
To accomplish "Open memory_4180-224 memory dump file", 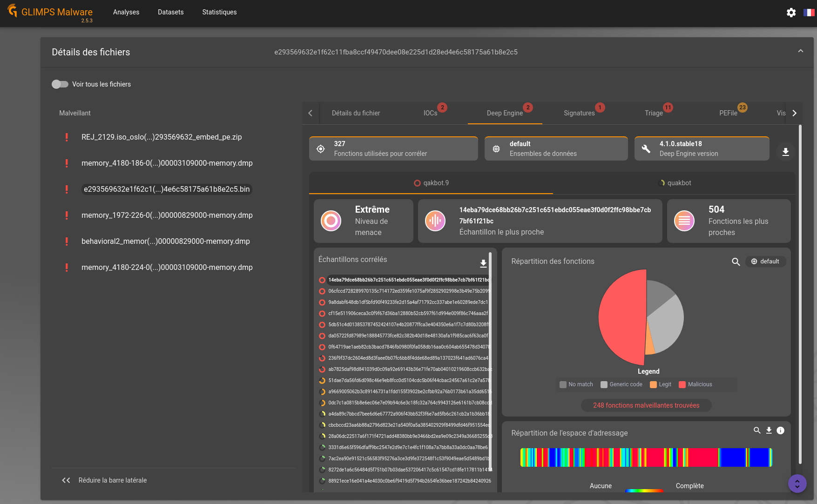I will [x=167, y=267].
